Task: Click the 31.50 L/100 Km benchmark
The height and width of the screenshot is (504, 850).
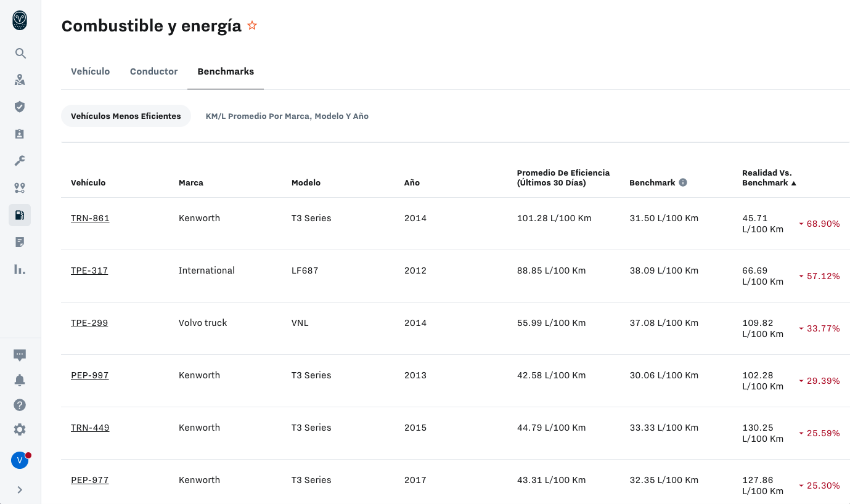Action: coord(664,218)
